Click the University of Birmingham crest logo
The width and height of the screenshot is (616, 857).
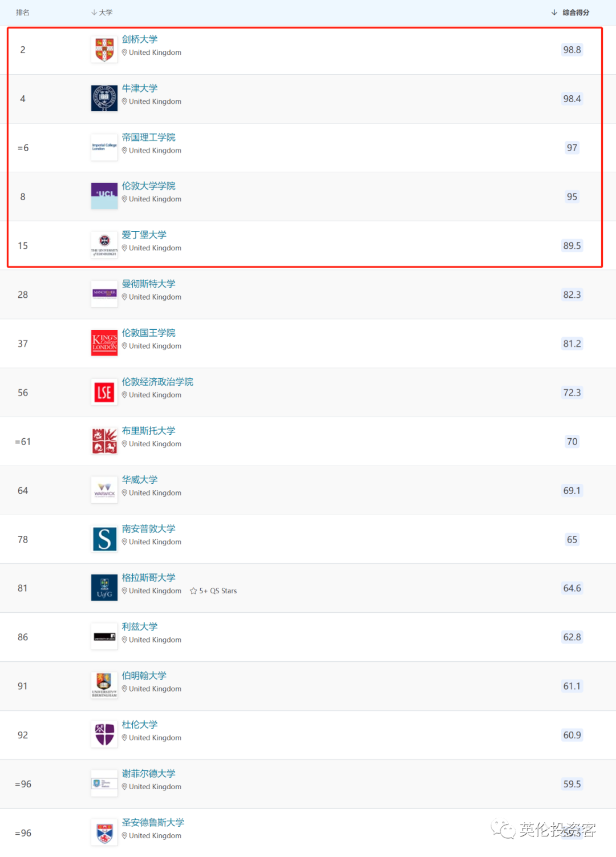click(x=104, y=686)
